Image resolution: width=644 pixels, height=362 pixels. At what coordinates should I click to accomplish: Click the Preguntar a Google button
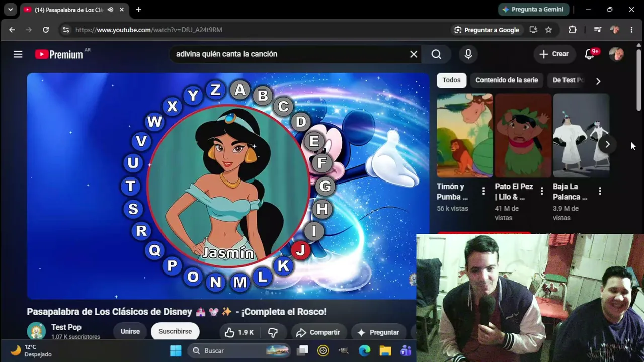[486, 30]
